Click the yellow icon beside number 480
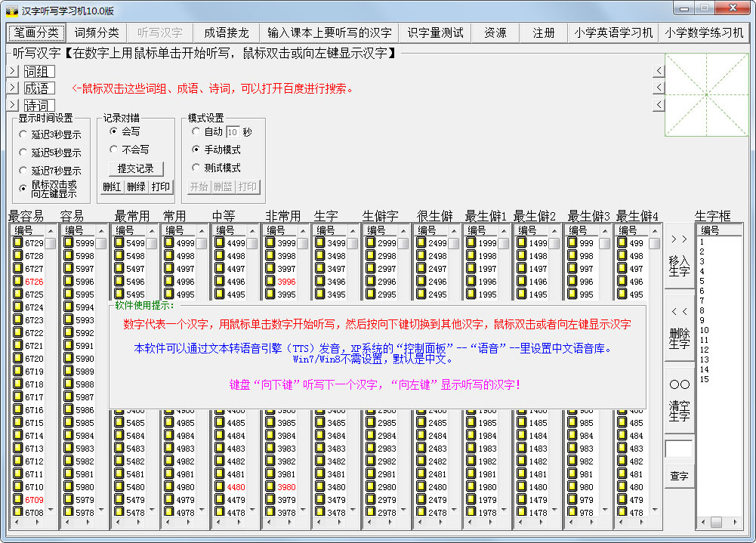Image resolution: width=756 pixels, height=543 pixels. (x=622, y=486)
